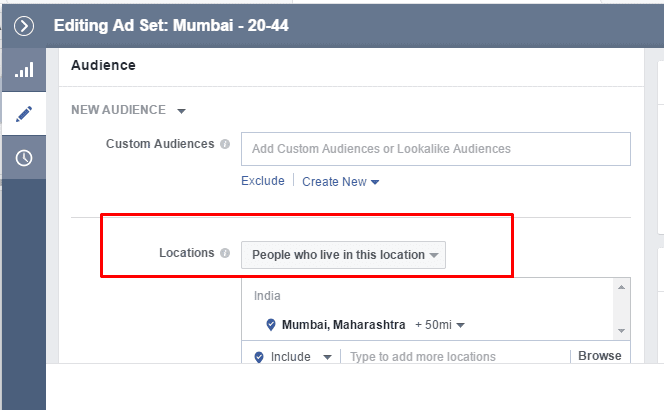The width and height of the screenshot is (664, 410).
Task: Click the Add Custom Audiences input field
Action: (436, 149)
